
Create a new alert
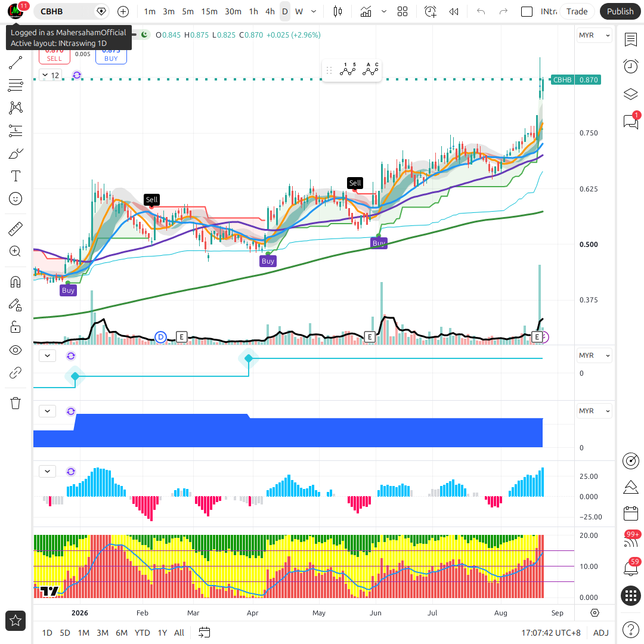click(x=431, y=11)
